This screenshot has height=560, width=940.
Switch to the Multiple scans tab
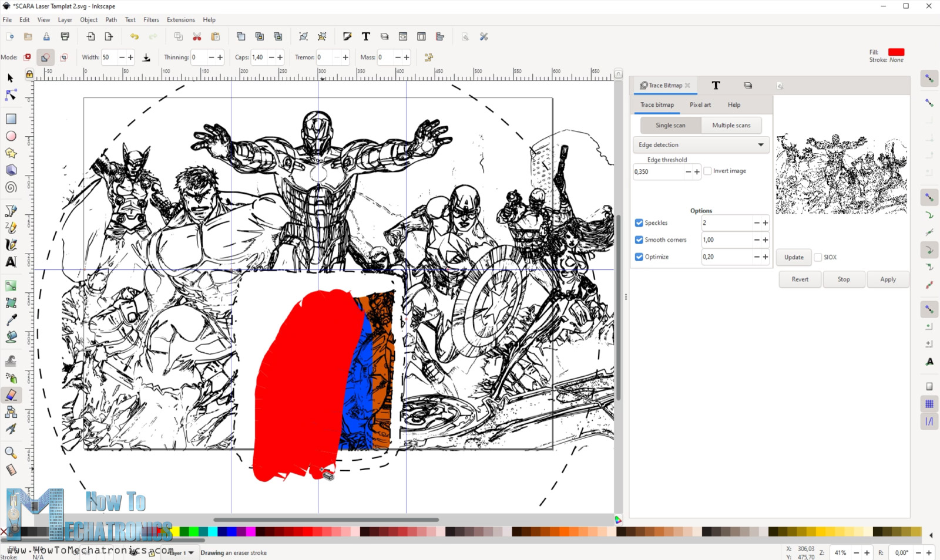coord(731,125)
